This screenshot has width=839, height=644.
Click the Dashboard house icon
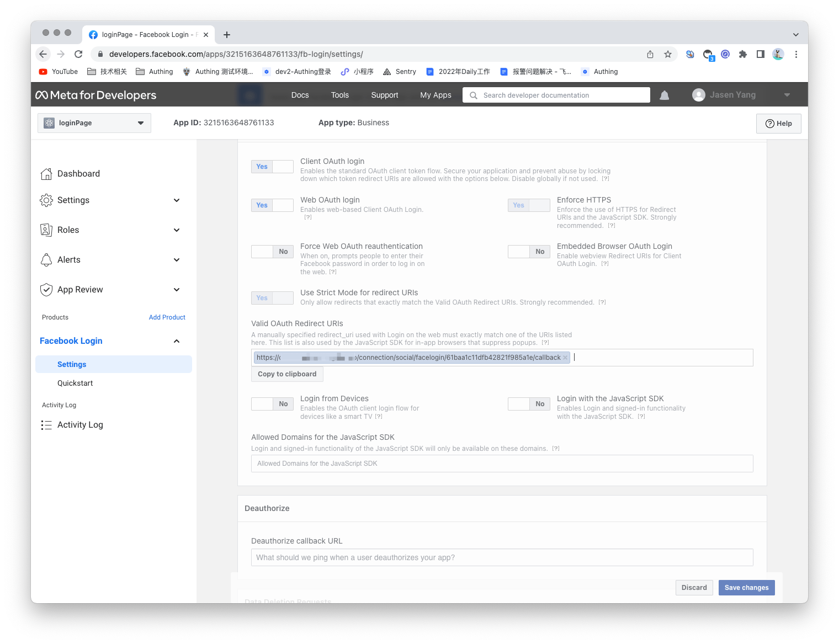(x=46, y=174)
